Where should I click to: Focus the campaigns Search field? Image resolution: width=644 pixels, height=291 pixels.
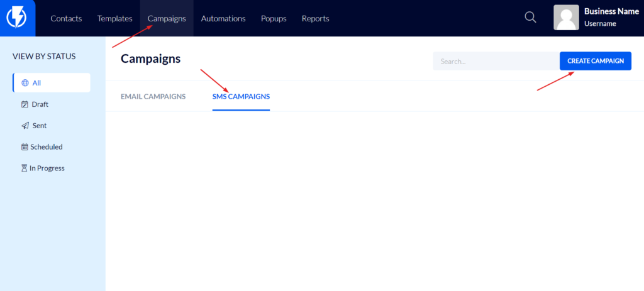tap(496, 61)
